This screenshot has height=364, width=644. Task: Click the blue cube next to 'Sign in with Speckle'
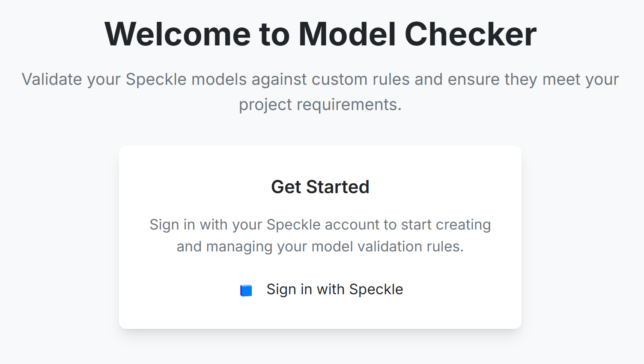pos(245,290)
